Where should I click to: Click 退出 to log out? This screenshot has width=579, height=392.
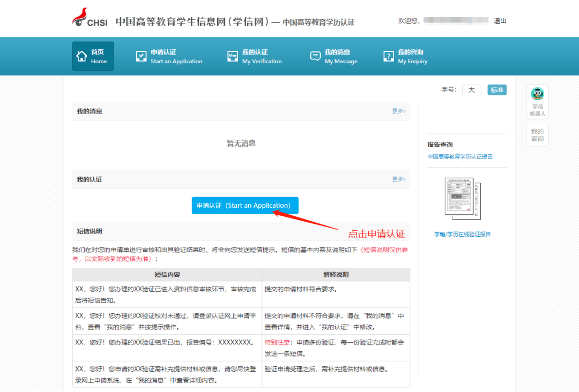pos(500,20)
